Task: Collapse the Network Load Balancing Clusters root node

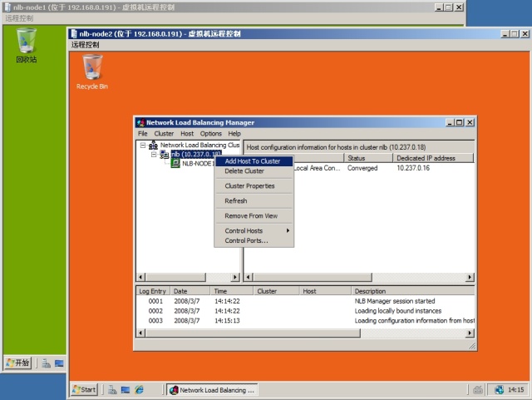Action: pyautogui.click(x=142, y=145)
